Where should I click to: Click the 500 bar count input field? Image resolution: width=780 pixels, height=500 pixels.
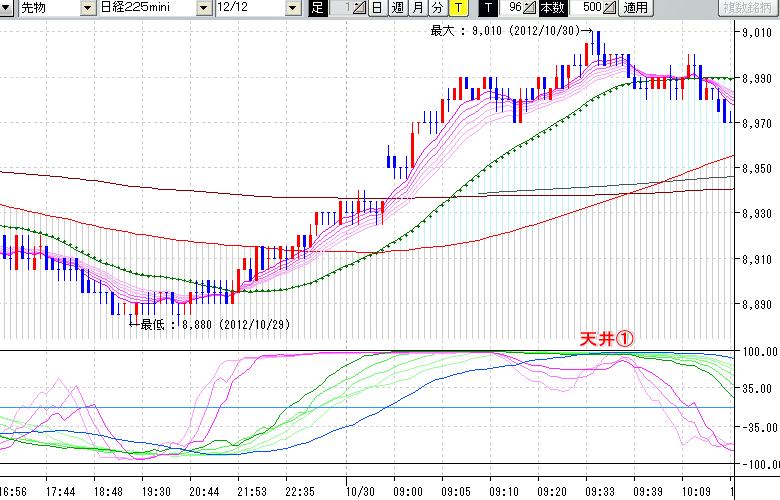click(x=590, y=8)
